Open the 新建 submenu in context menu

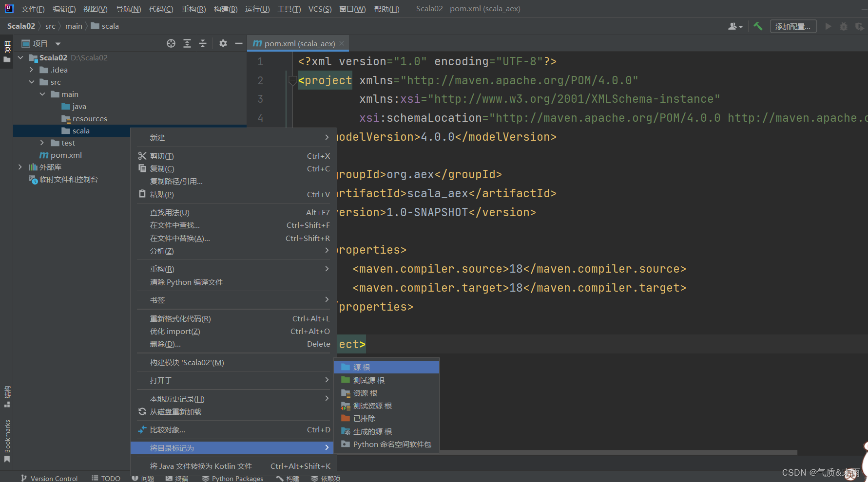(233, 138)
